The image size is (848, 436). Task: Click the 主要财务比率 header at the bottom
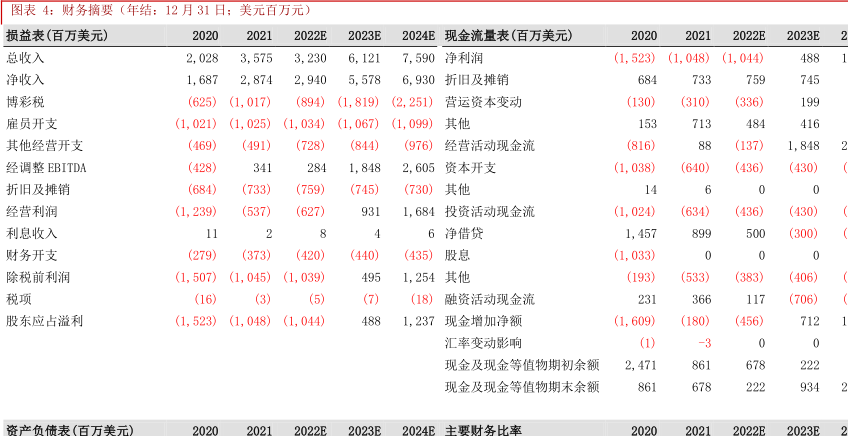(x=483, y=430)
